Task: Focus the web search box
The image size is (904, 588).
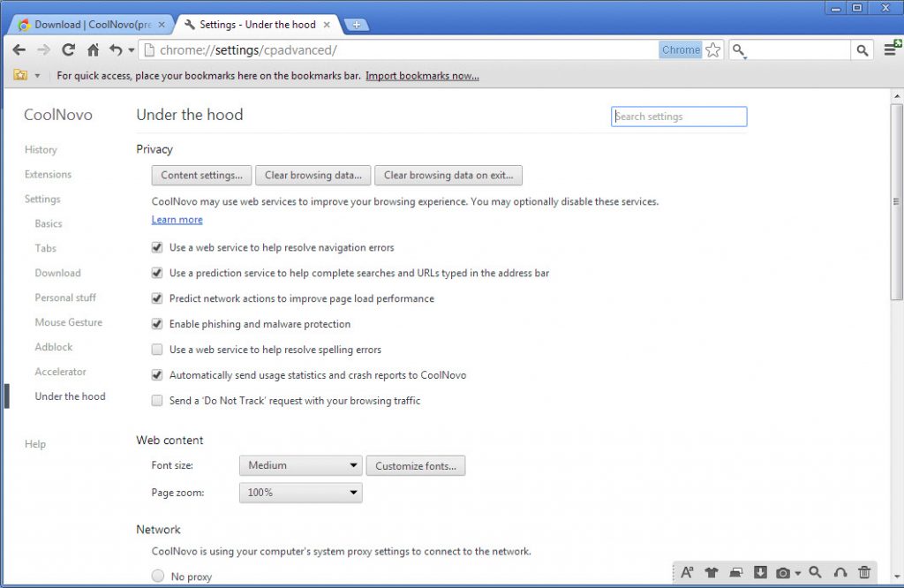Action: coord(798,50)
